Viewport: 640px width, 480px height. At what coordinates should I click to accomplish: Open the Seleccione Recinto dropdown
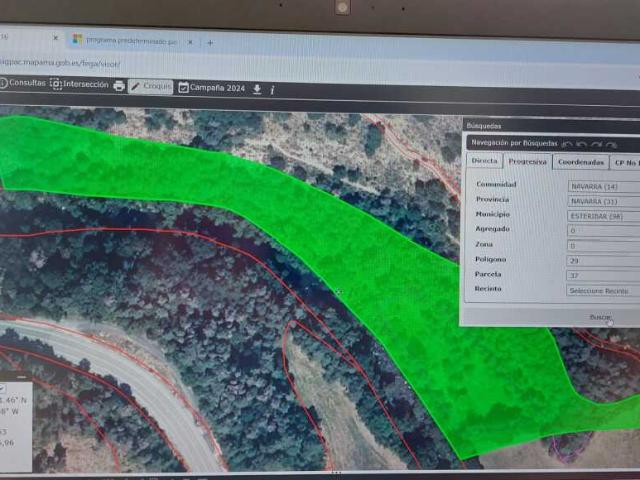coord(603,291)
